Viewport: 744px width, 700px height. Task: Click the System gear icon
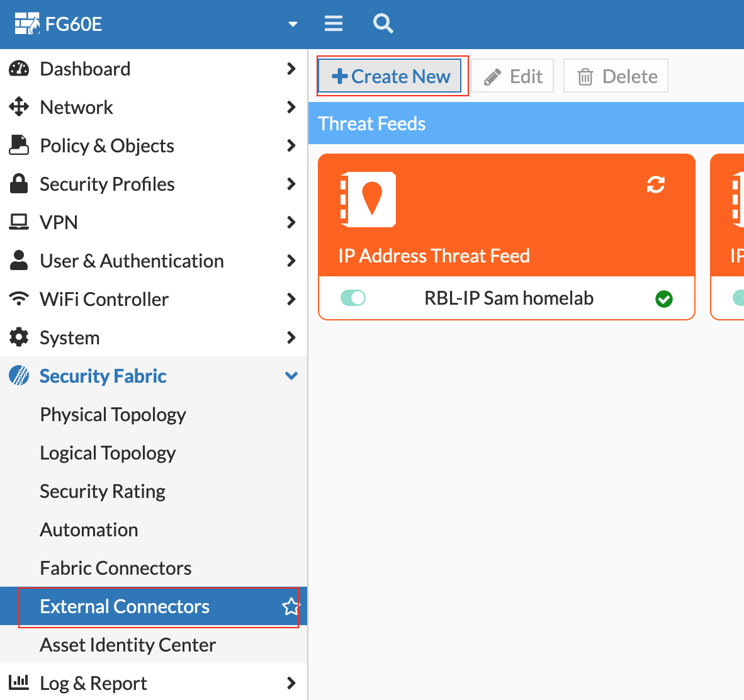(x=19, y=337)
